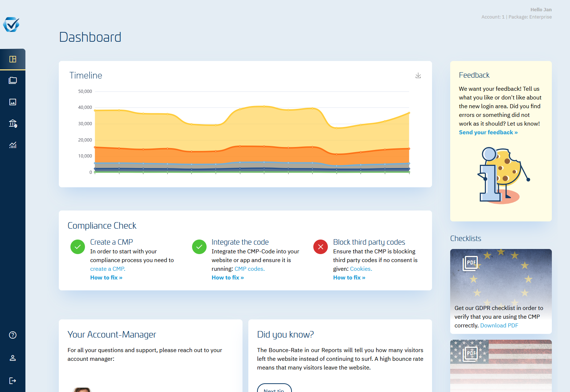The width and height of the screenshot is (570, 392).
Task: Click the logout icon in the sidebar
Action: pos(13,380)
